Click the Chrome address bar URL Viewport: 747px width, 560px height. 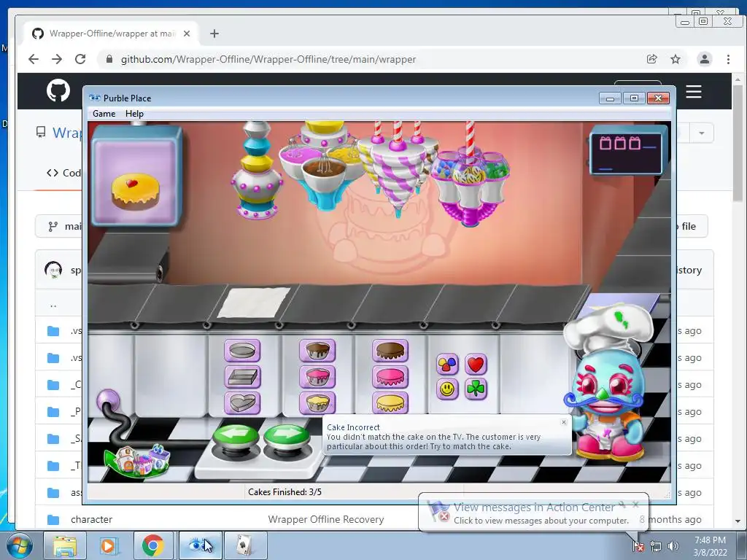(268, 60)
